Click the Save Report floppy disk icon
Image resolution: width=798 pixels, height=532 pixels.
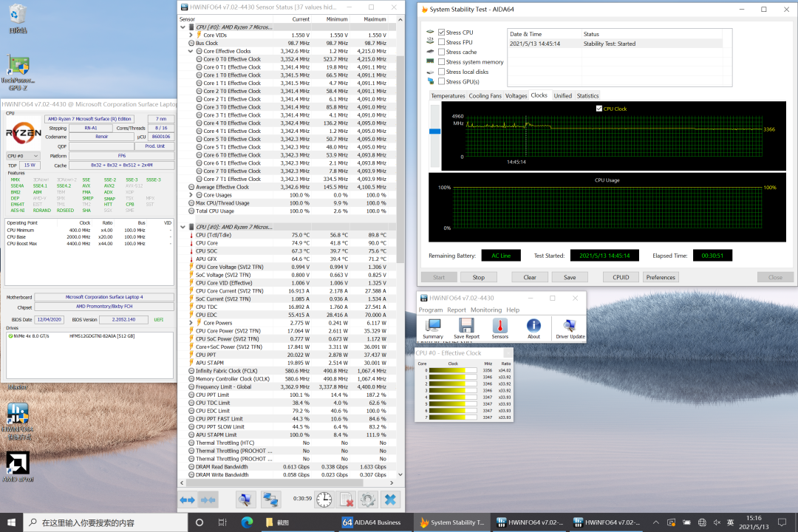tap(466, 327)
